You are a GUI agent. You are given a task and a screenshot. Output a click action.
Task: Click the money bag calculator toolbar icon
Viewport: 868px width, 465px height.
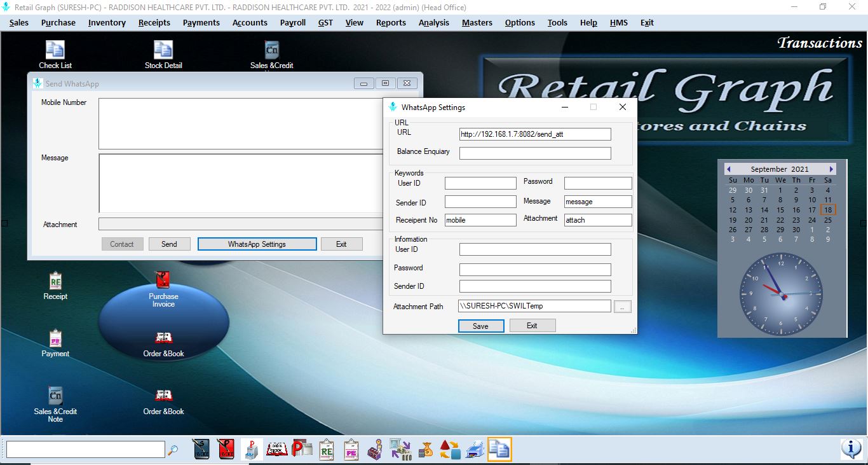tap(425, 449)
